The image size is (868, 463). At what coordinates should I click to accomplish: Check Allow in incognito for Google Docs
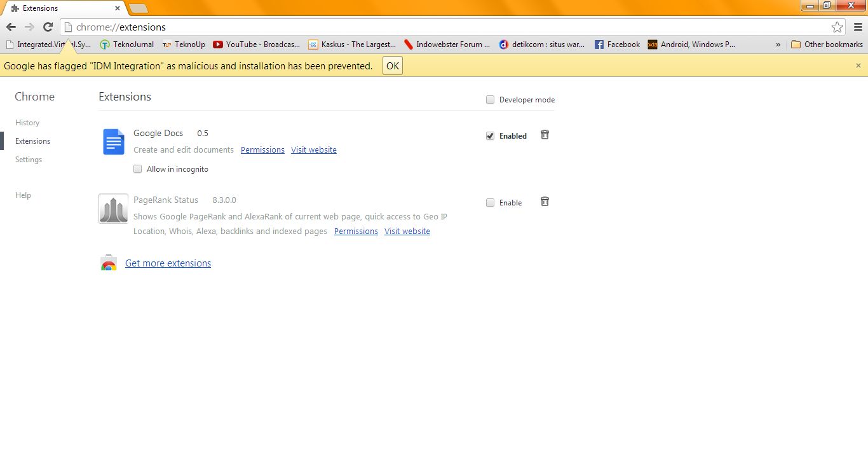coord(137,169)
